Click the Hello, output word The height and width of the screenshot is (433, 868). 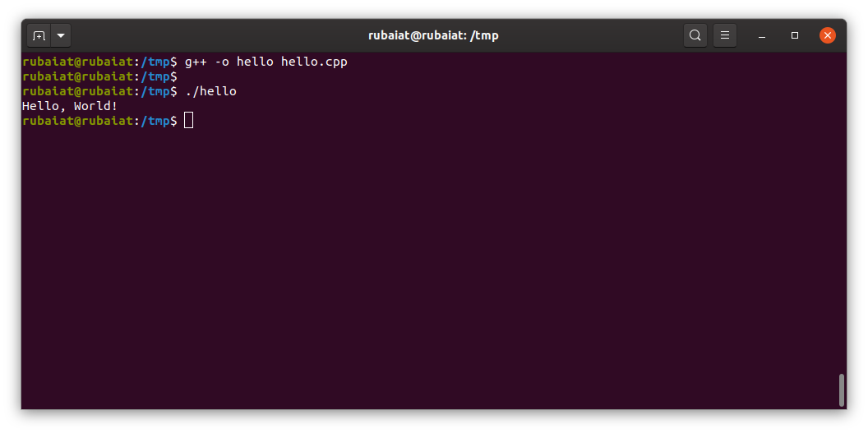(x=44, y=106)
